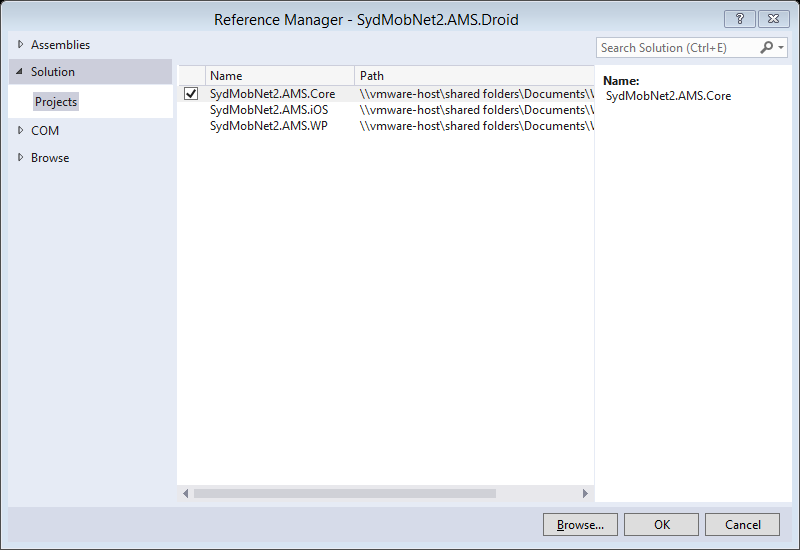
Task: Open the search options dropdown arrow
Action: [x=781, y=47]
